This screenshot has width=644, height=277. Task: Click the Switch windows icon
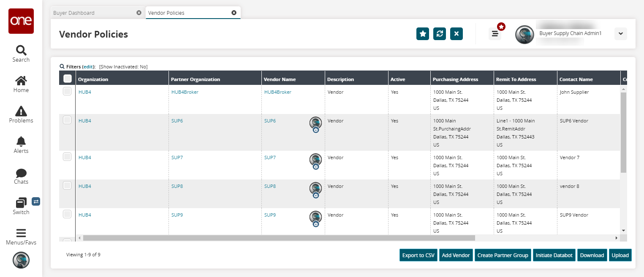21,203
